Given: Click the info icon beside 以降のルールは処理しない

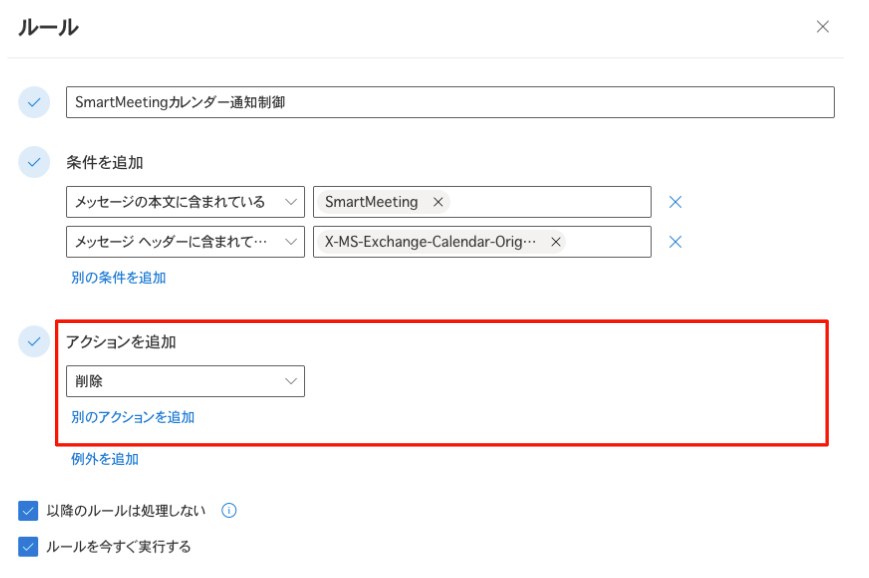Looking at the screenshot, I should [229, 510].
